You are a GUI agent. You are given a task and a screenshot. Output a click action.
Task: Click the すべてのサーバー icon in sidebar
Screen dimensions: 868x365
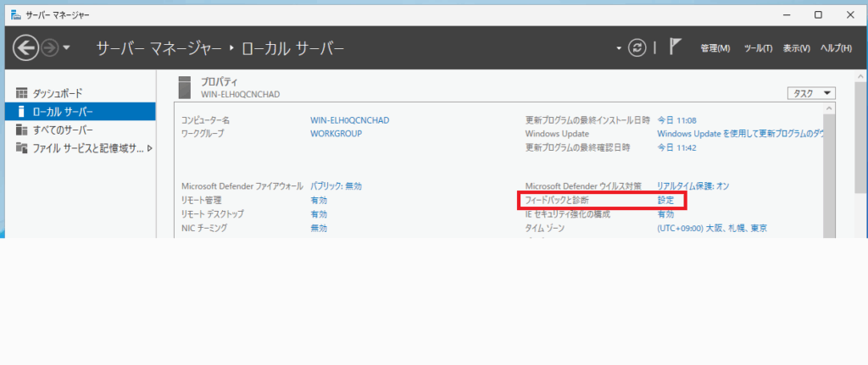coord(22,130)
